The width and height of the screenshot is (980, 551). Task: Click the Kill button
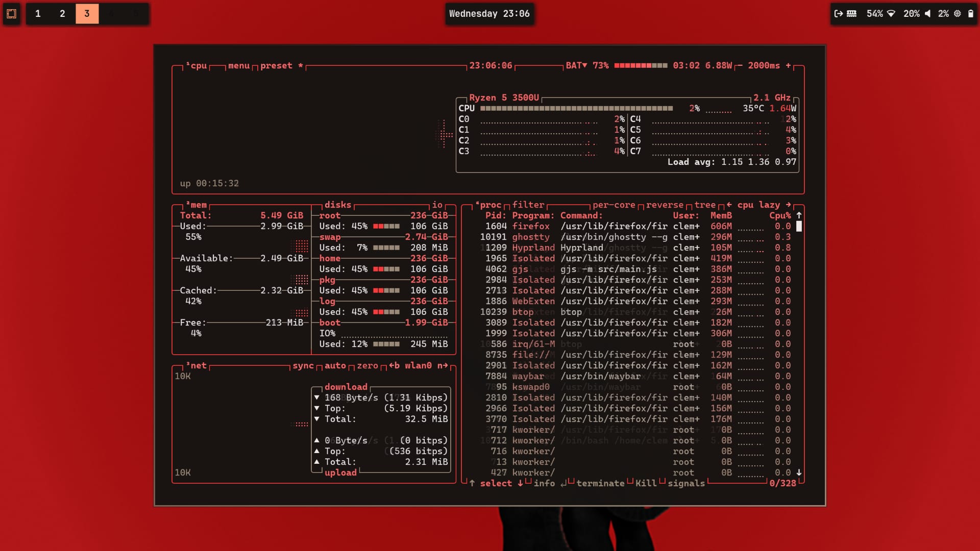coord(646,483)
